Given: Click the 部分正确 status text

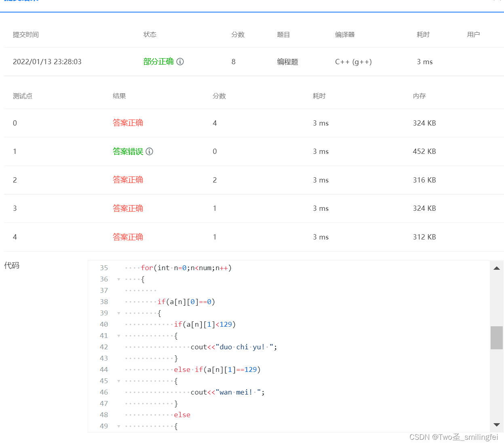Looking at the screenshot, I should click(158, 61).
